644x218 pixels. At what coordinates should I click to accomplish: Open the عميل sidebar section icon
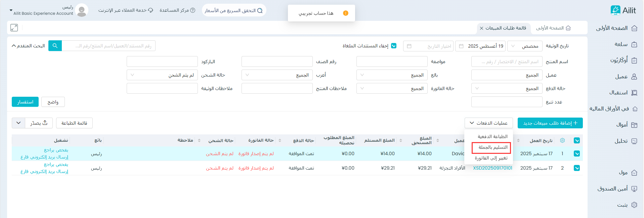point(634,77)
